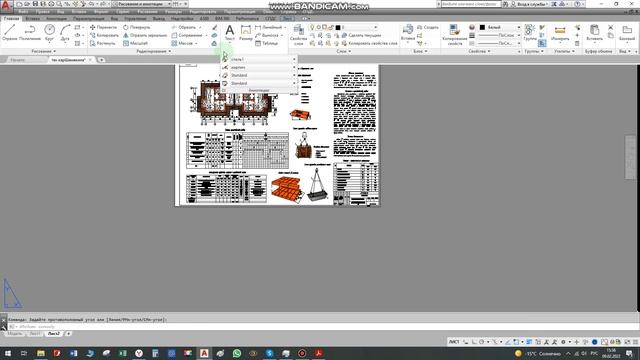Choose the Сопряжение fillet command
This screenshot has height=360, width=640.
(x=187, y=36)
